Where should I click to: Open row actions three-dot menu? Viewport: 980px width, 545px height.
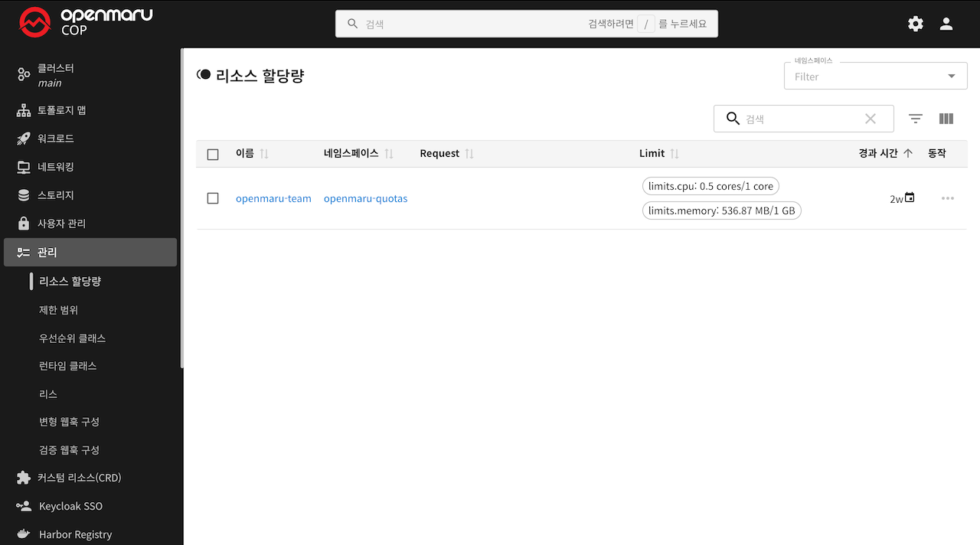coord(948,198)
